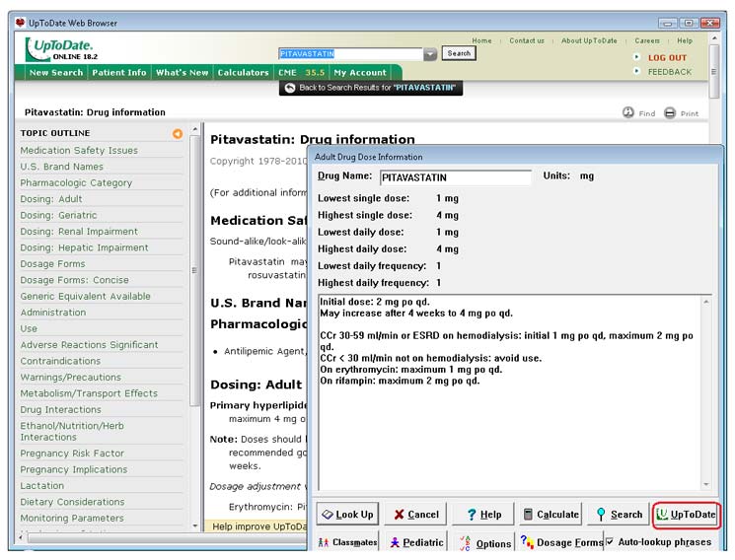Open Pregnancy Risk Factor in the outline
Image resolution: width=735 pixels, height=560 pixels.
point(72,454)
